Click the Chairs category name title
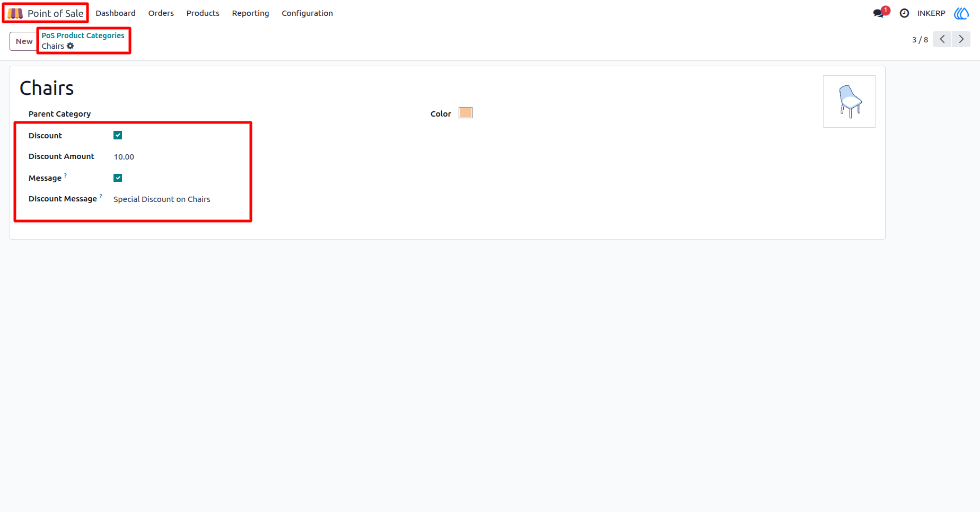 tap(47, 88)
